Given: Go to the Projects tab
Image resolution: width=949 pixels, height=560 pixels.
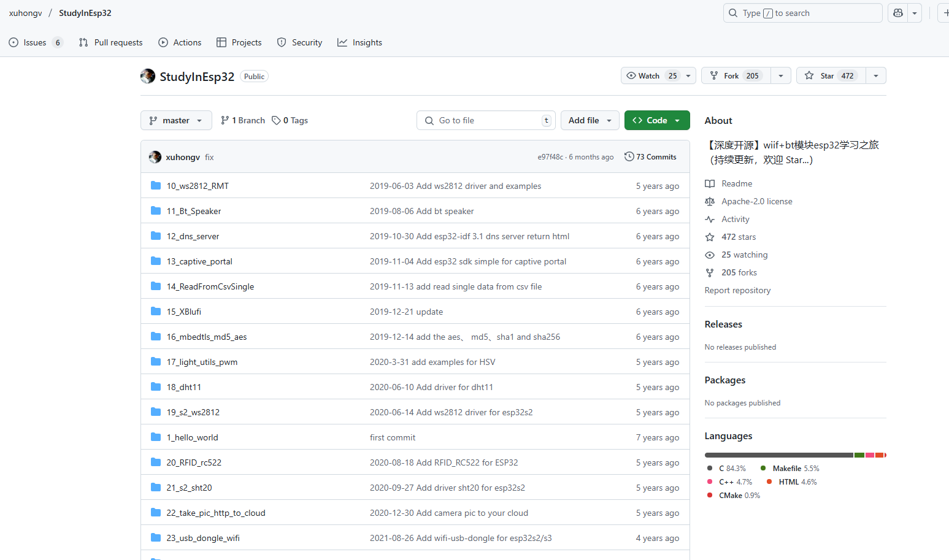Looking at the screenshot, I should coord(239,42).
